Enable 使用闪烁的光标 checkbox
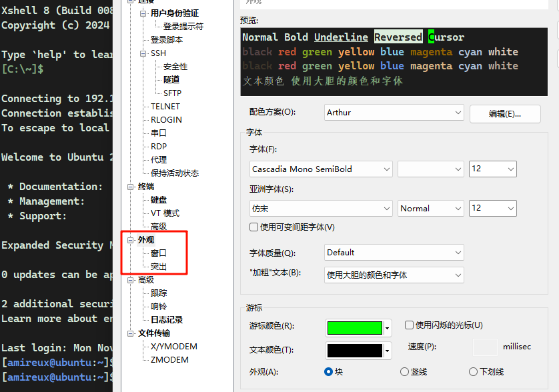Viewport: 559px width, 392px height. (x=410, y=325)
